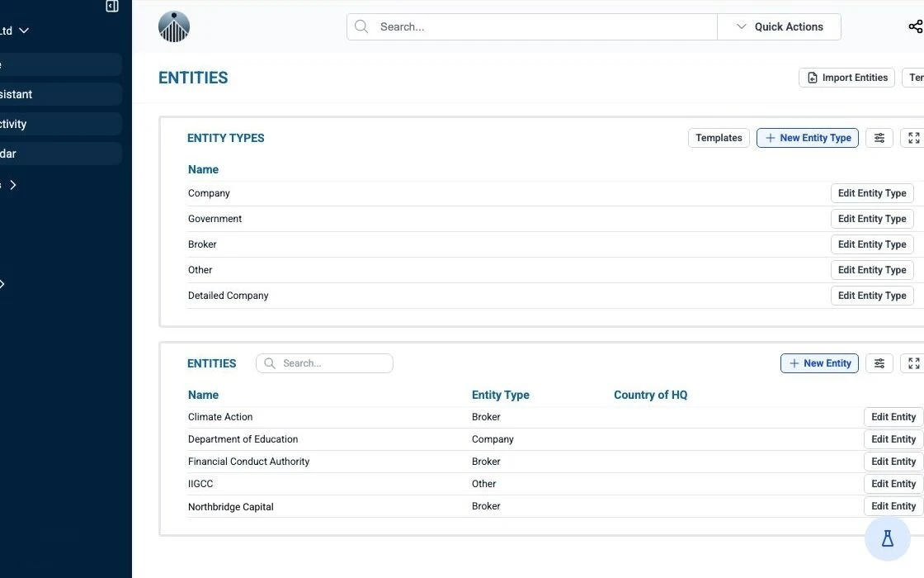Click Detailed Company in Entity Types list
The image size is (924, 578).
point(228,296)
